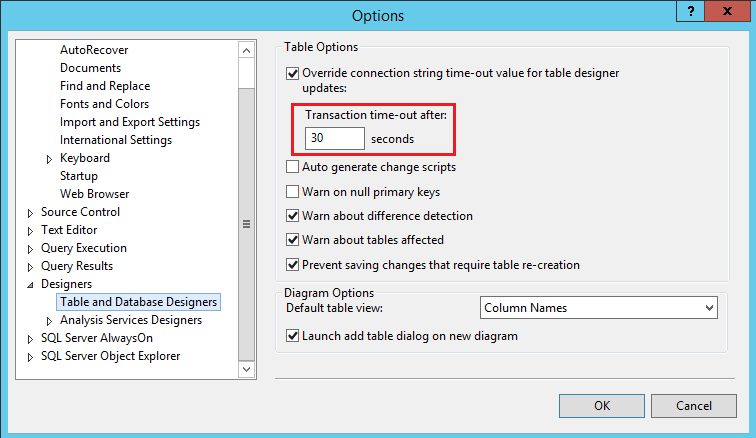This screenshot has height=438, width=756.
Task: Click the Help question mark button
Action: [x=691, y=10]
